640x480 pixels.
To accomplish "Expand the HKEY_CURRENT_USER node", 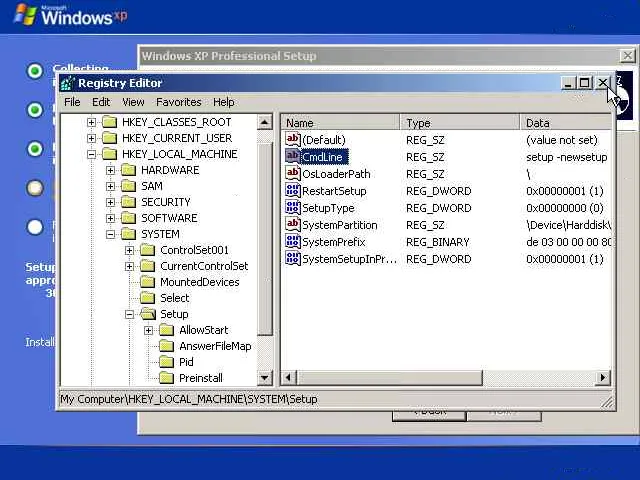I will click(x=91, y=138).
